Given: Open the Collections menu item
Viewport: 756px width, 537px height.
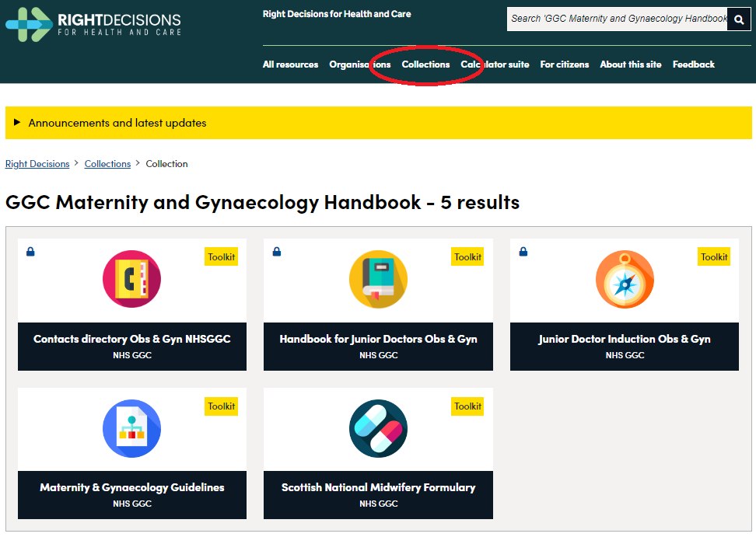Looking at the screenshot, I should [425, 65].
